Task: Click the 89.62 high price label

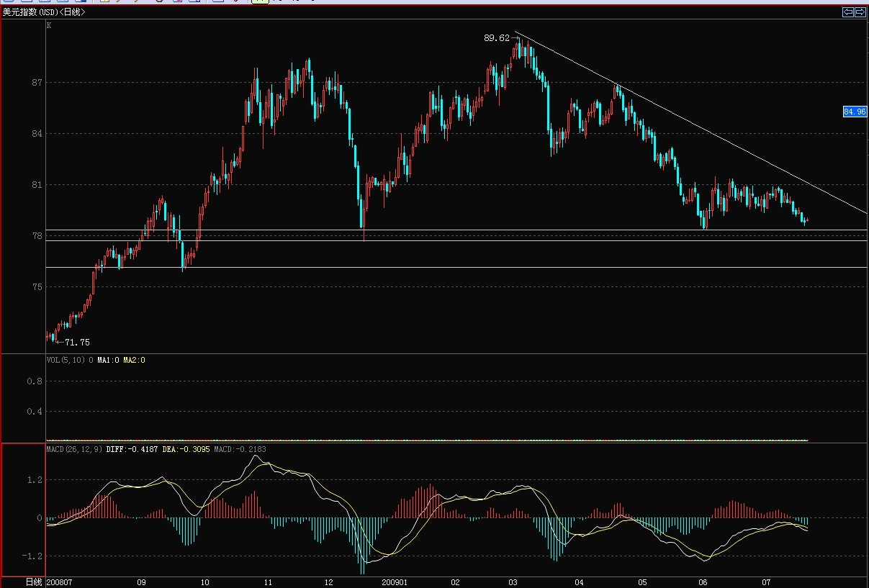Action: pyautogui.click(x=497, y=38)
